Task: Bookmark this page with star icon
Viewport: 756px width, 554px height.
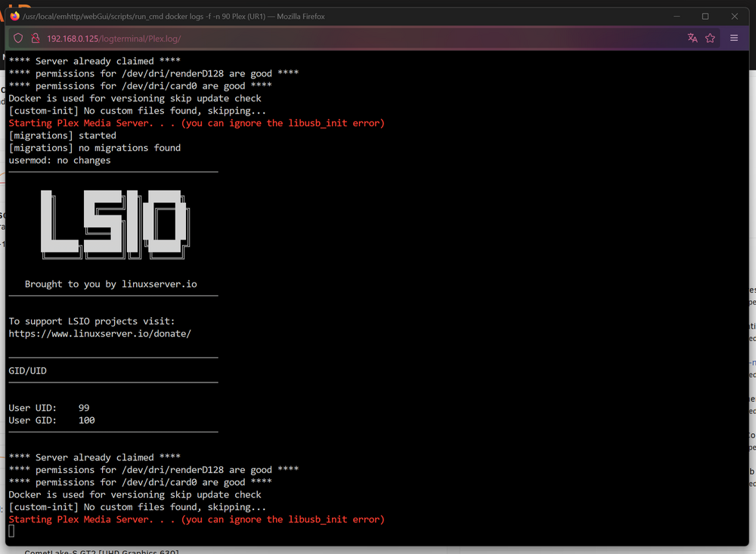Action: pyautogui.click(x=710, y=38)
